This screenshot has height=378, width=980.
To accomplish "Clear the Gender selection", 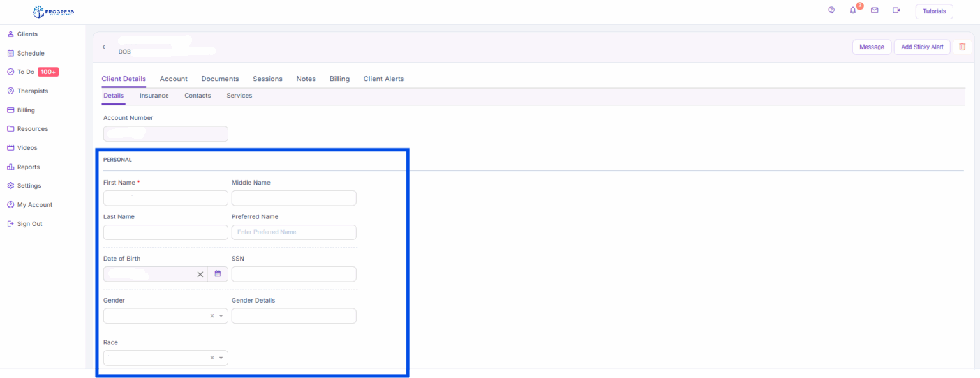I will (x=212, y=316).
